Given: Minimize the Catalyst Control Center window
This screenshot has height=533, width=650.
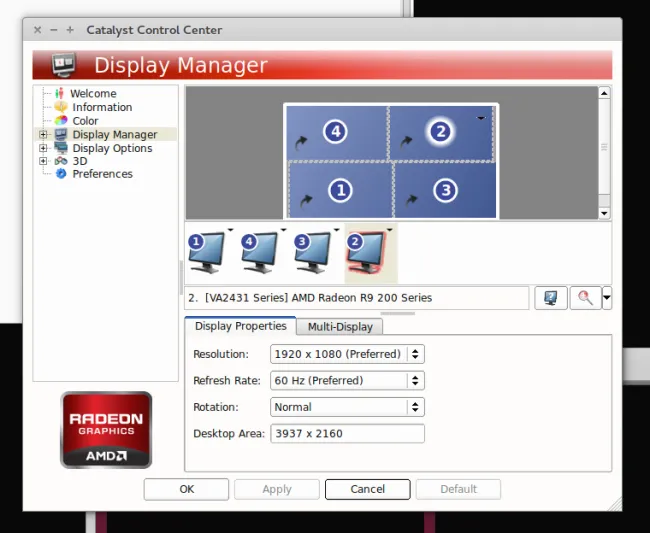Looking at the screenshot, I should pos(53,30).
